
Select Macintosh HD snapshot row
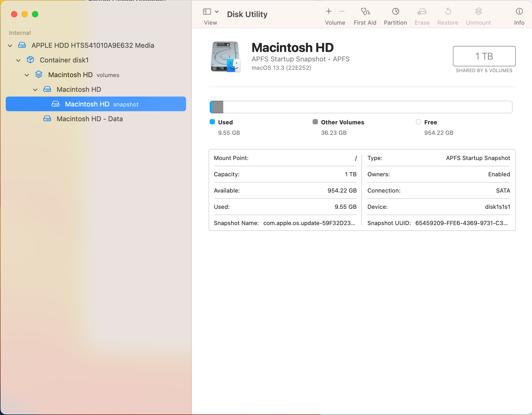point(96,104)
